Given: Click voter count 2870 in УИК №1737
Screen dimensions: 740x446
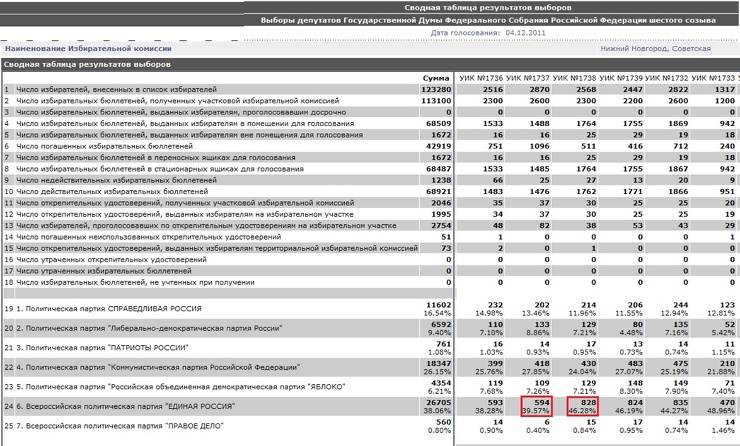Looking at the screenshot, I should 539,89.
